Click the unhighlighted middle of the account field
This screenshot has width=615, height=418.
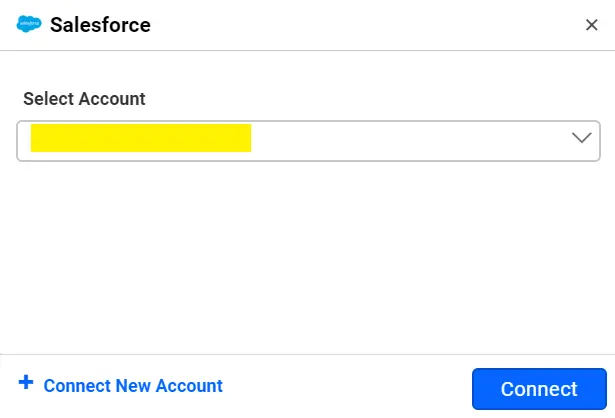coord(400,140)
